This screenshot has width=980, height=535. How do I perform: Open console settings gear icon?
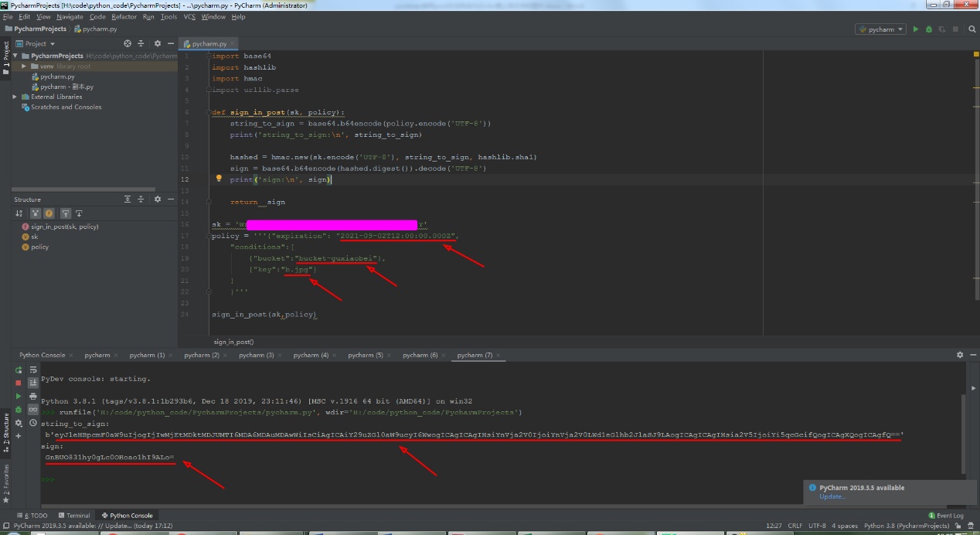pos(19,423)
